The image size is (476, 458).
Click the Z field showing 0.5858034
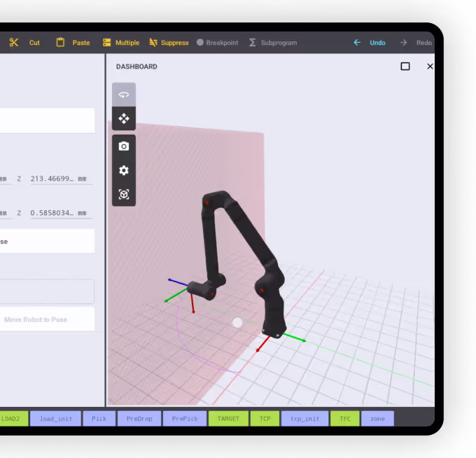tap(61, 213)
